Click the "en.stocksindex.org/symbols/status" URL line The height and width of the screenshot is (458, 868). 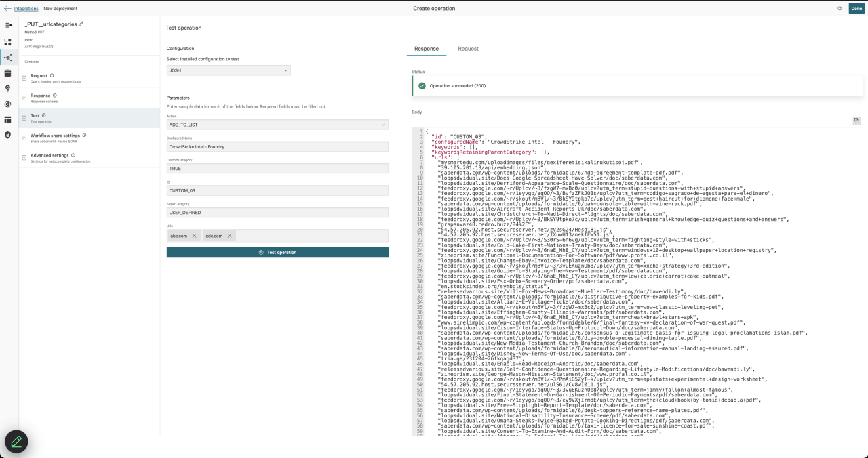pyautogui.click(x=494, y=286)
